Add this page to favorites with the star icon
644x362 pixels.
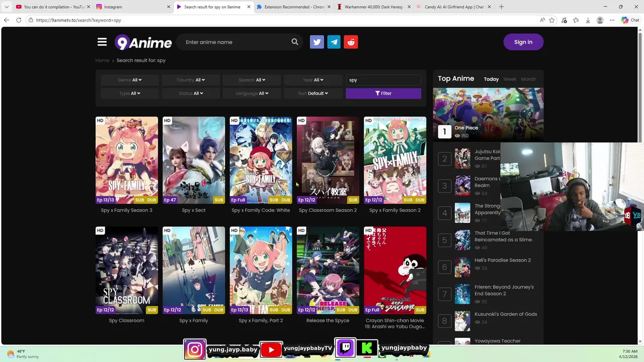[x=552, y=20]
